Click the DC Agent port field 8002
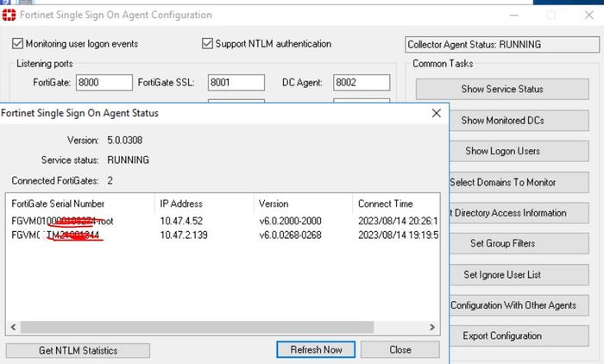This screenshot has height=364, width=604. (362, 83)
